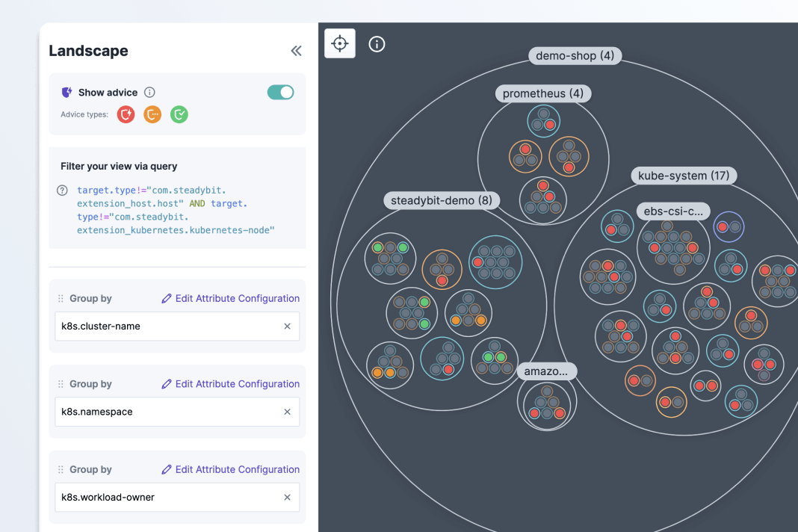
Task: Select the kube-system (17) namespace label
Action: [683, 176]
